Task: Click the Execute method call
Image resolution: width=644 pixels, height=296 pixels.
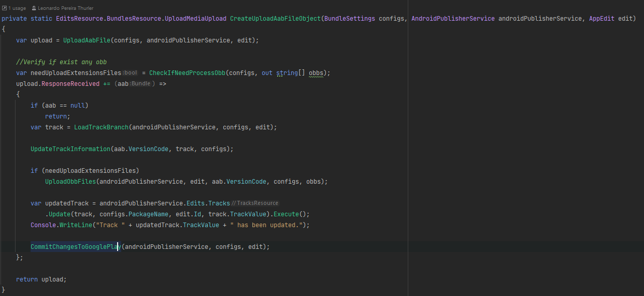Action: tap(286, 214)
